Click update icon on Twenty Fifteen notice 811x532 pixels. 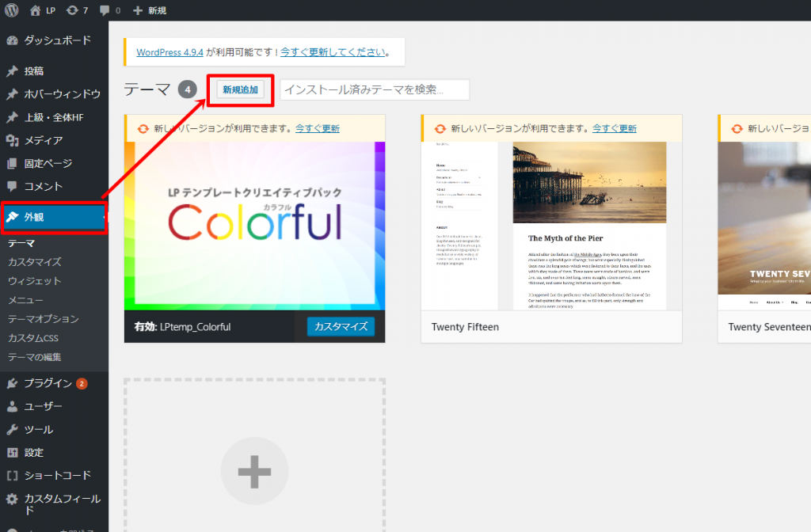coord(440,129)
